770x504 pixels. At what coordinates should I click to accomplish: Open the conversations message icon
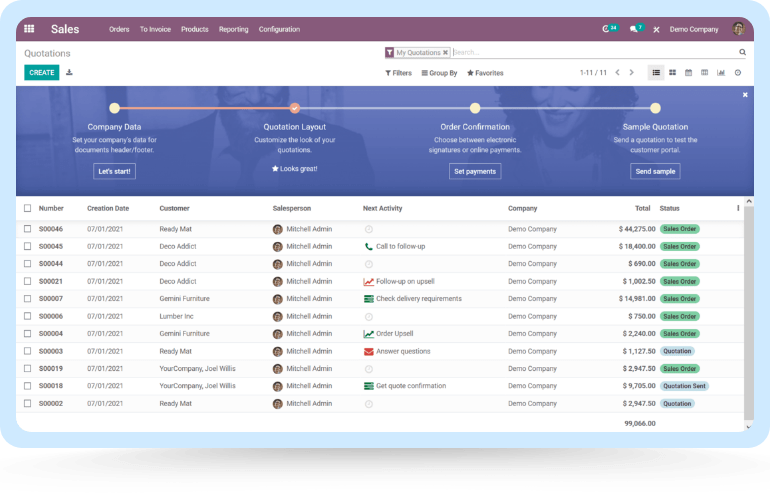[634, 29]
